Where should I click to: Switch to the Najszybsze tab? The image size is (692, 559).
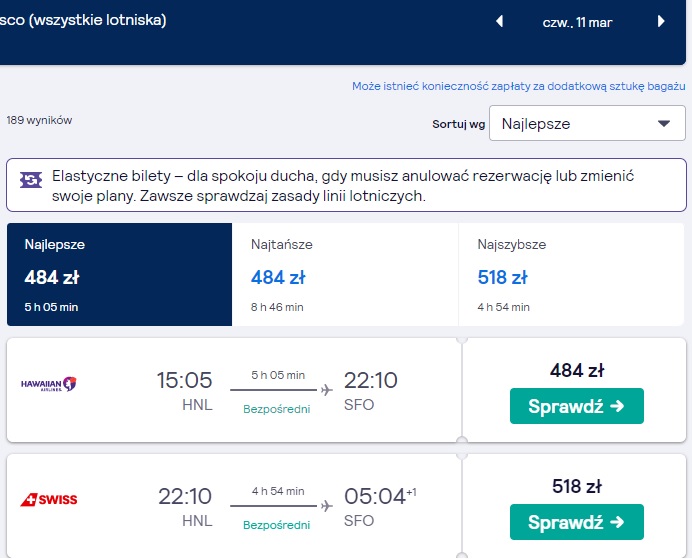click(x=571, y=274)
